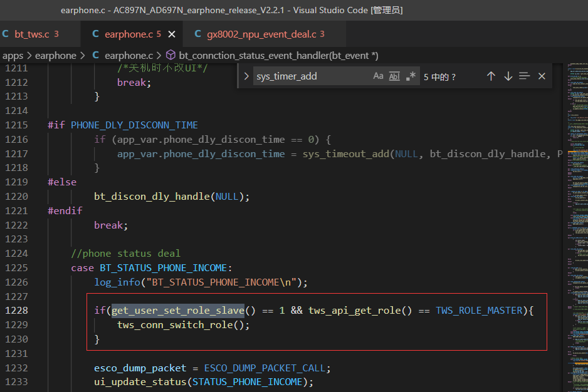588x392 pixels.
Task: Open the gx8002_npu_event_deal.c tab
Action: click(x=265, y=34)
